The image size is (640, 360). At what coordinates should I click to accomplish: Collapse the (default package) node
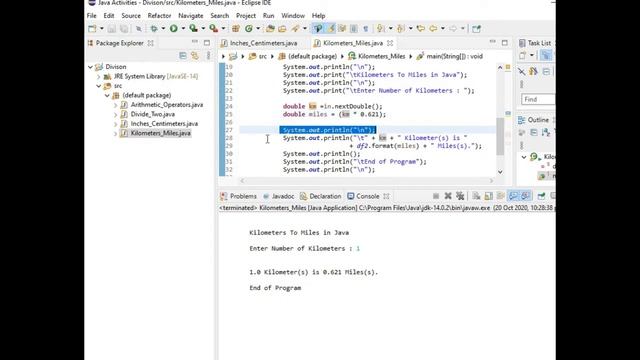click(107, 95)
